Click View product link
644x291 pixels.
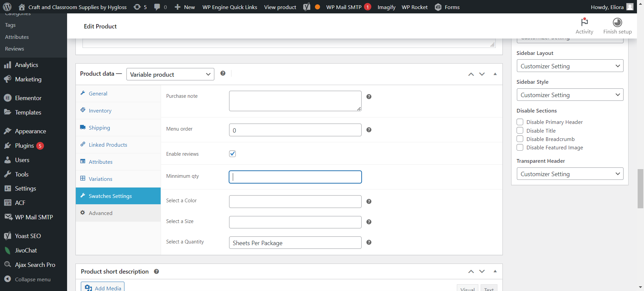pyautogui.click(x=280, y=7)
